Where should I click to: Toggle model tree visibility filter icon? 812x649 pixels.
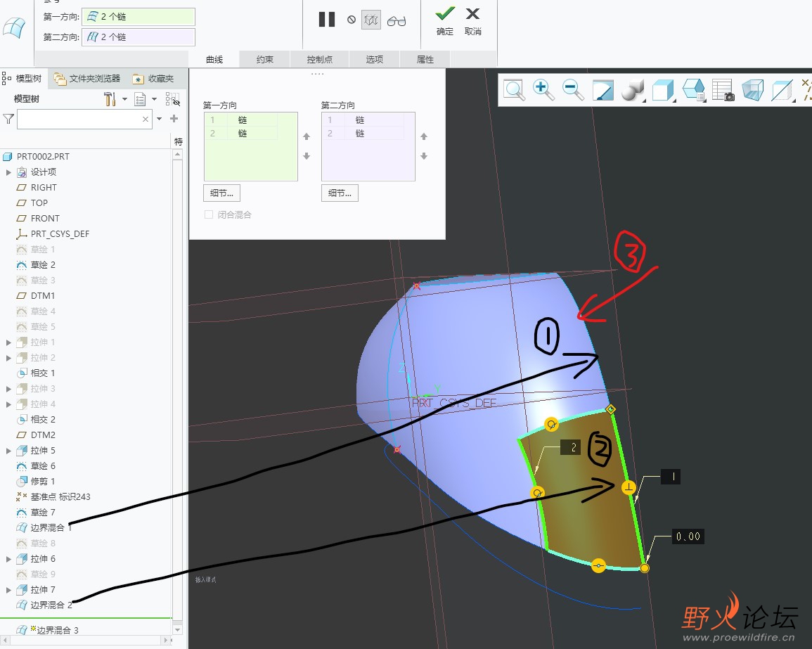[x=172, y=99]
